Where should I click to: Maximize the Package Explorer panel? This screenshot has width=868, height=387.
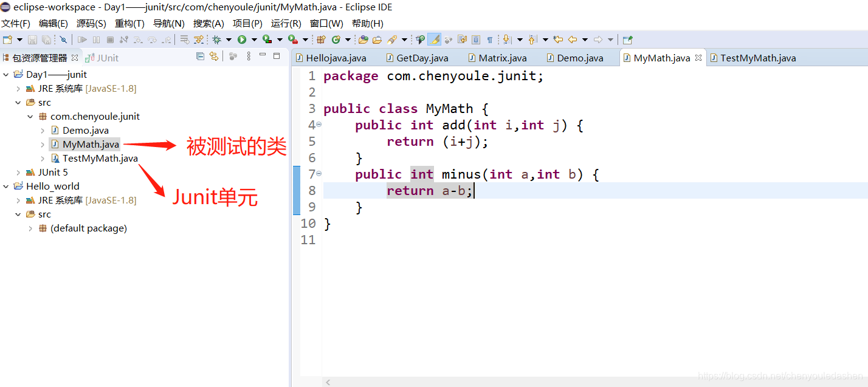tap(277, 56)
